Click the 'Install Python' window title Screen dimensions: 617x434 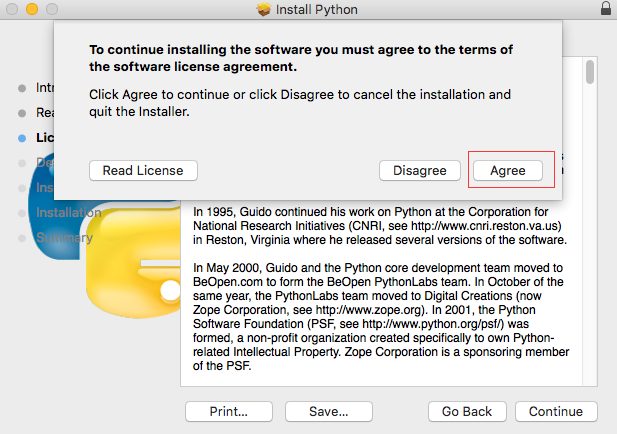(317, 9)
